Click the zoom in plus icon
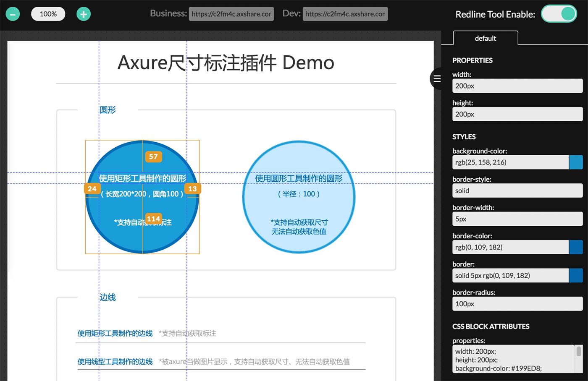Viewport: 588px width, 381px height. click(x=83, y=14)
